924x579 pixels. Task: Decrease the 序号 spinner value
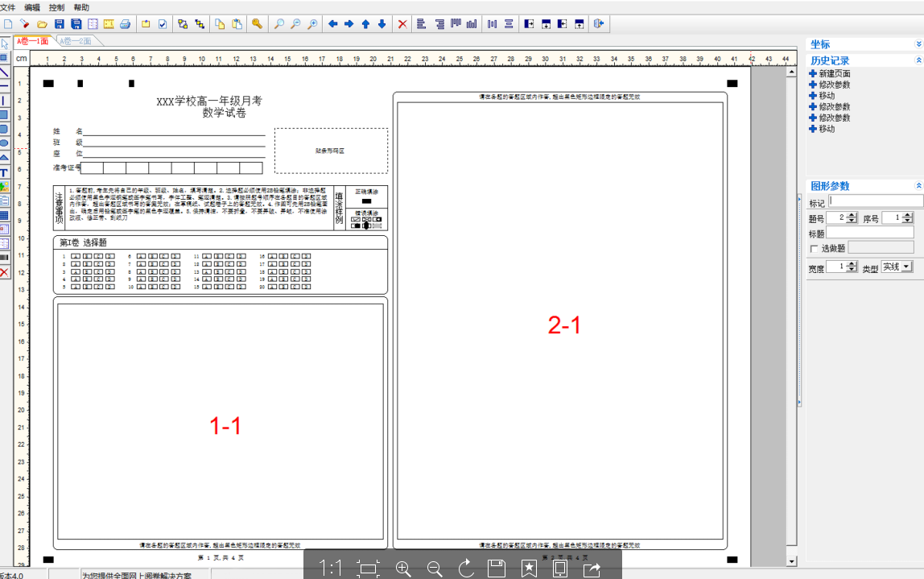[908, 221]
